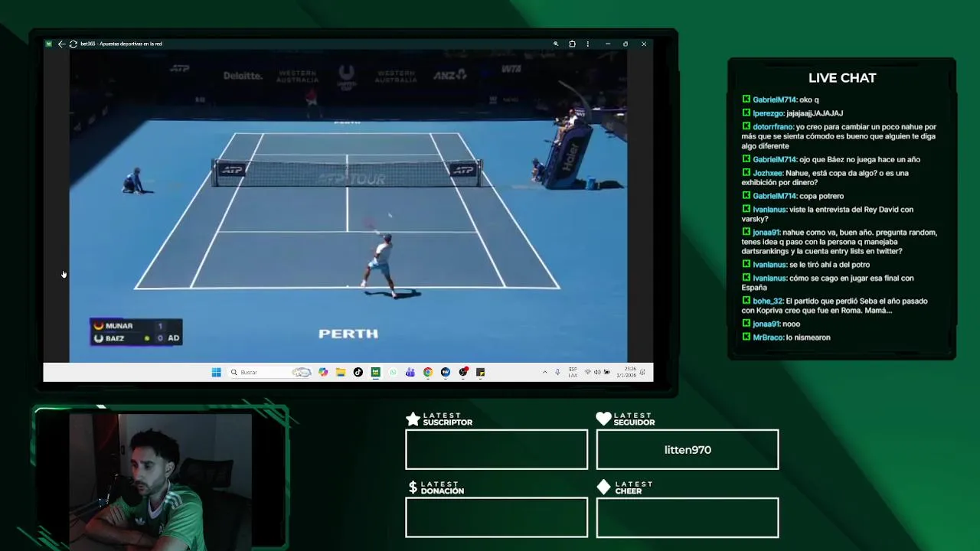Select dotorrfrano's chat message
Viewport: 980px width, 551px height.
point(839,136)
